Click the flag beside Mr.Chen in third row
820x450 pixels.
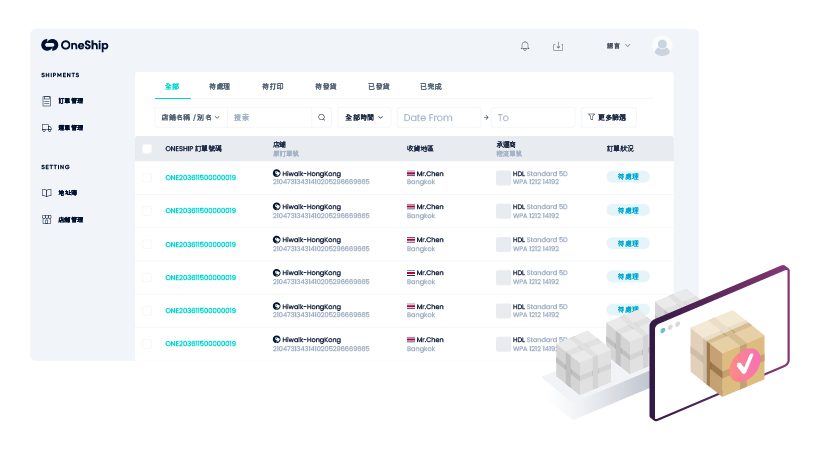pos(411,240)
